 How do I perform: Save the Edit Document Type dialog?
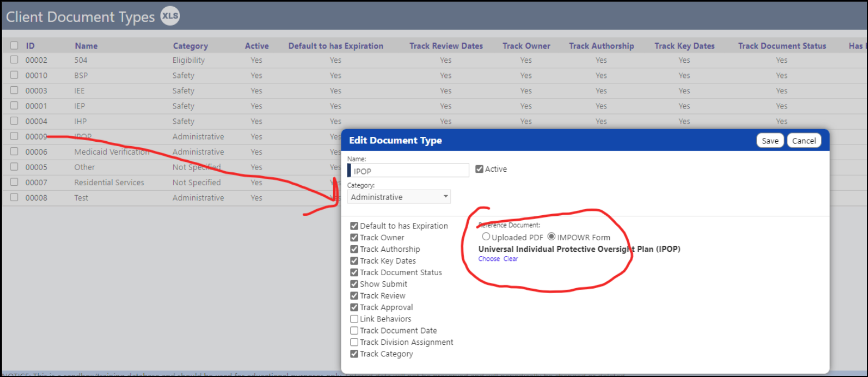[770, 141]
